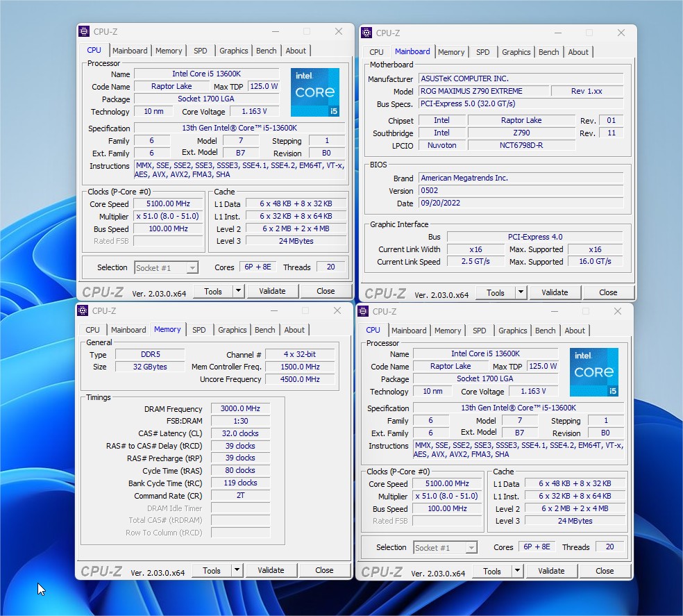The height and width of the screenshot is (616, 683).
Task: Expand Socket #1 selection in top-left window
Action: [192, 267]
